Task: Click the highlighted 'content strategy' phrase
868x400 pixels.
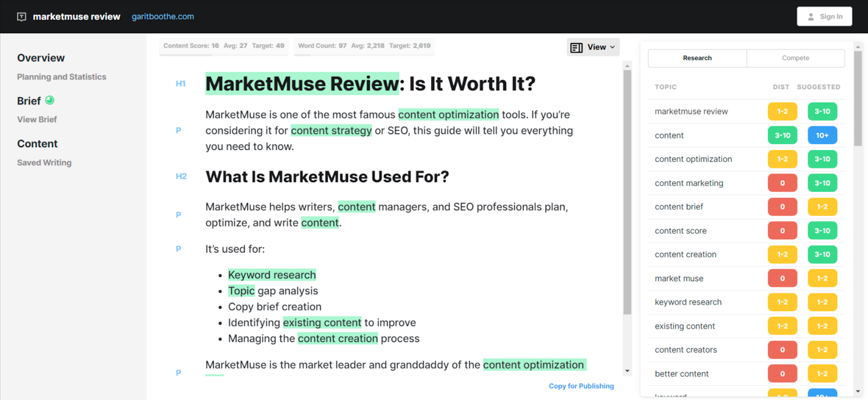Action: (x=331, y=131)
